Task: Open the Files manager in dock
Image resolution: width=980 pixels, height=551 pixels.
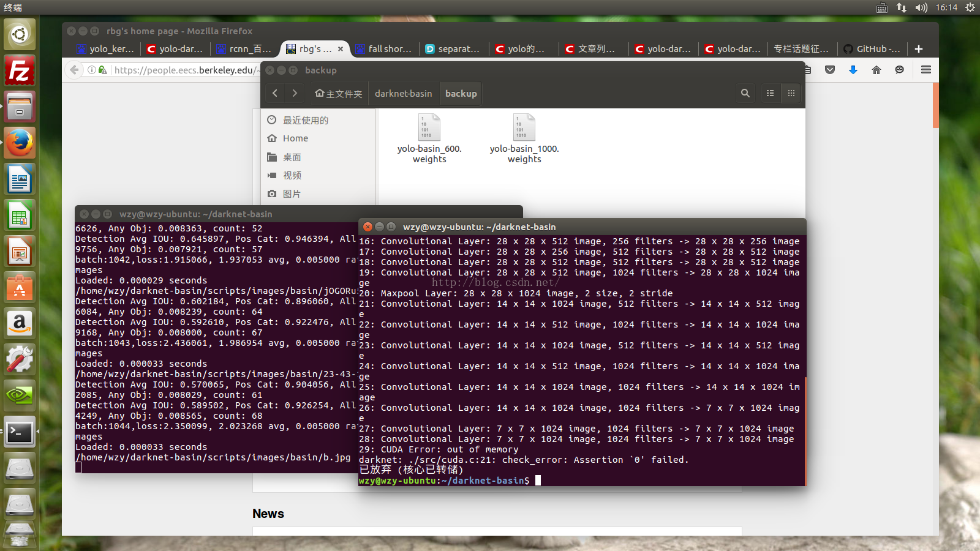Action: tap(20, 107)
